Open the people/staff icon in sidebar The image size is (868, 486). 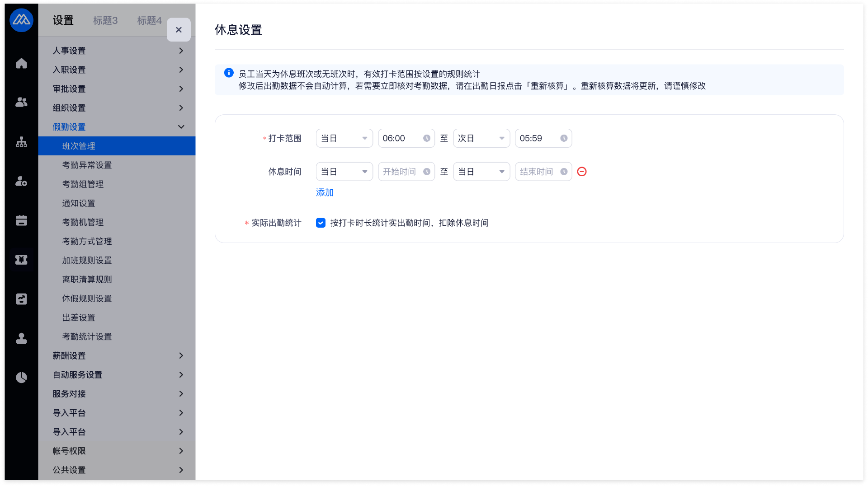(x=21, y=103)
